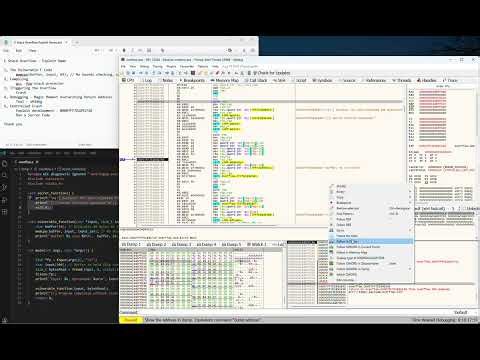Switch to the Log tab

[146, 80]
